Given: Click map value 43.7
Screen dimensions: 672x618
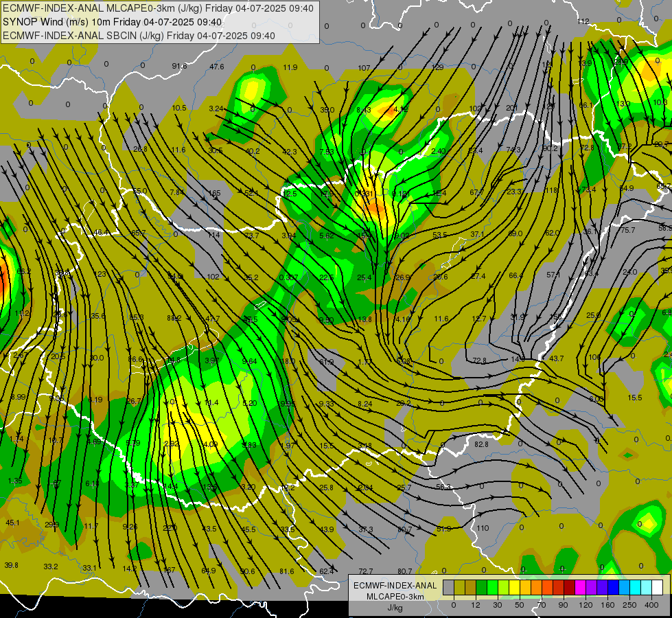Looking at the screenshot, I should 556,358.
